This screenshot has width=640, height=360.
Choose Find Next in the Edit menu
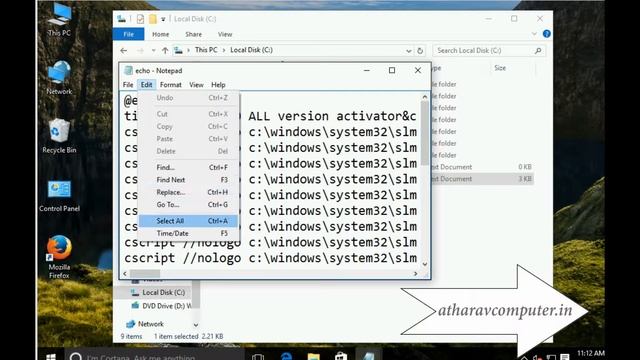click(x=189, y=180)
